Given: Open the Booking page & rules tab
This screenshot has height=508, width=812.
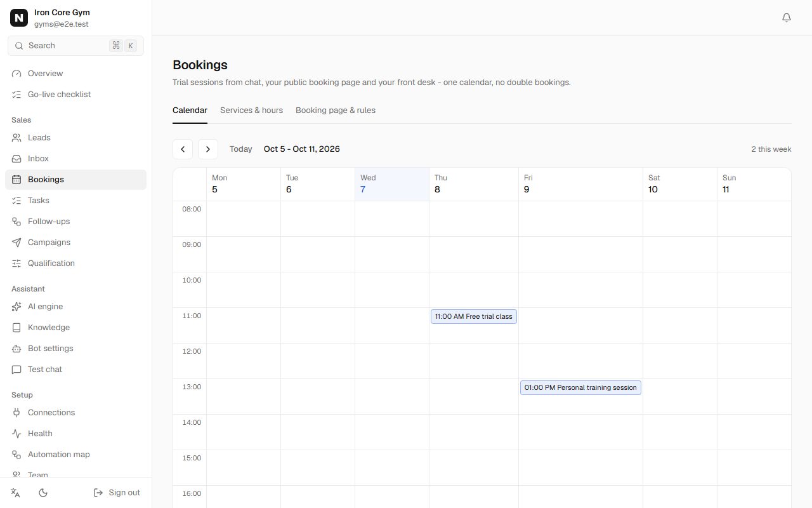Looking at the screenshot, I should (x=336, y=110).
